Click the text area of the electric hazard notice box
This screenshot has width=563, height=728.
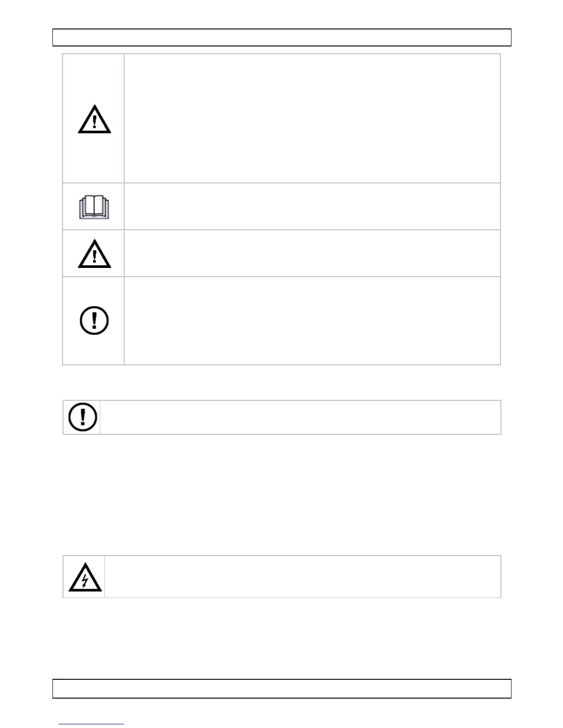click(x=302, y=577)
